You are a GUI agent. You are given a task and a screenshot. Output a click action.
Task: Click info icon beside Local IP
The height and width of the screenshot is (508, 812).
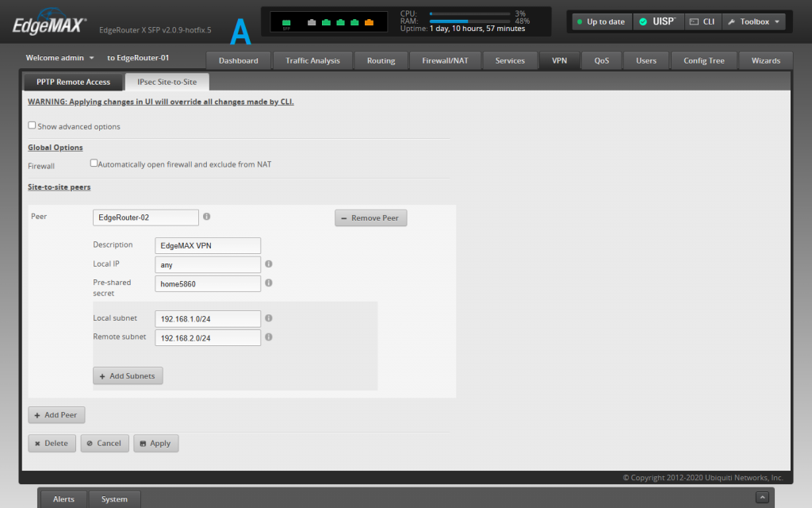(x=269, y=264)
